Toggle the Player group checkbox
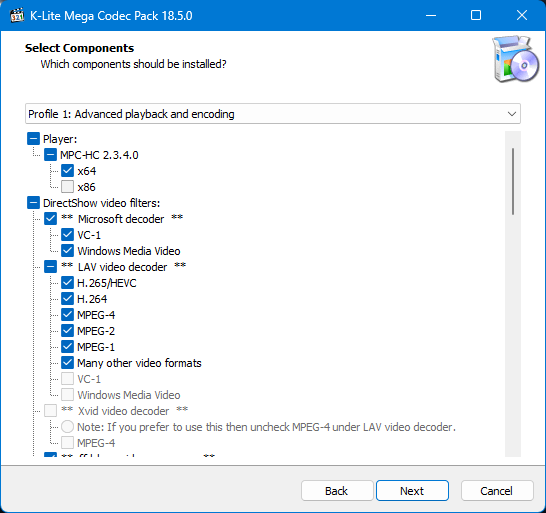The width and height of the screenshot is (546, 513). 33,139
